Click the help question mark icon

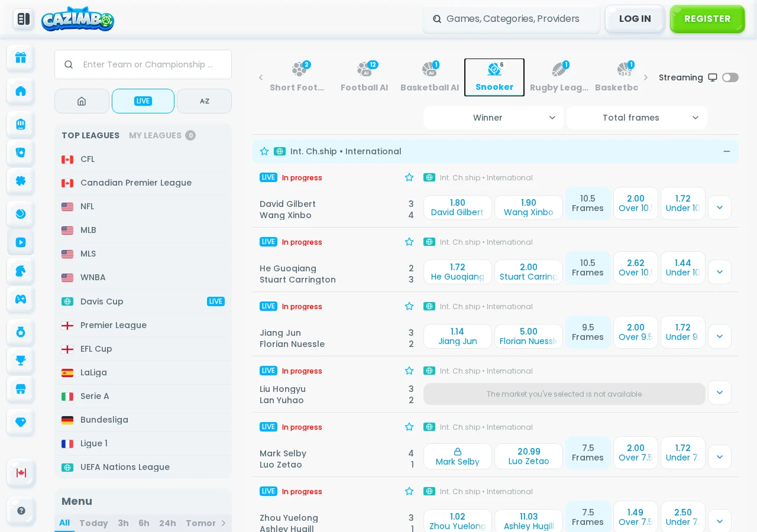click(x=21, y=510)
